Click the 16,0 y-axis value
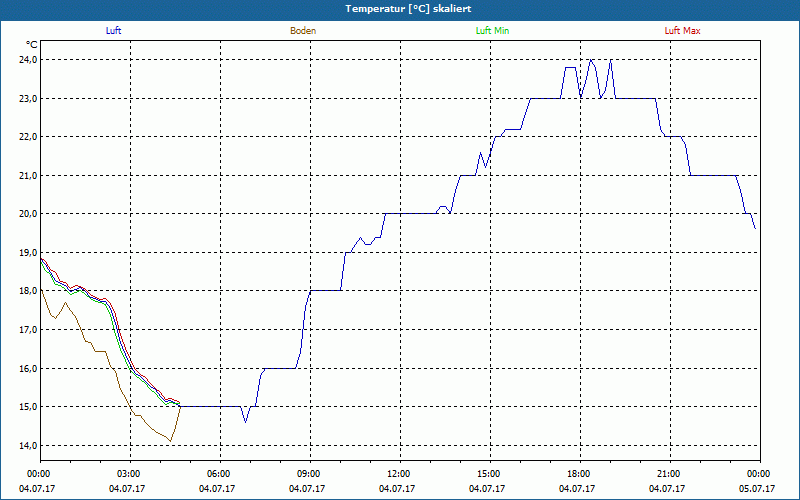Screen dimensions: 800x500 click(29, 368)
